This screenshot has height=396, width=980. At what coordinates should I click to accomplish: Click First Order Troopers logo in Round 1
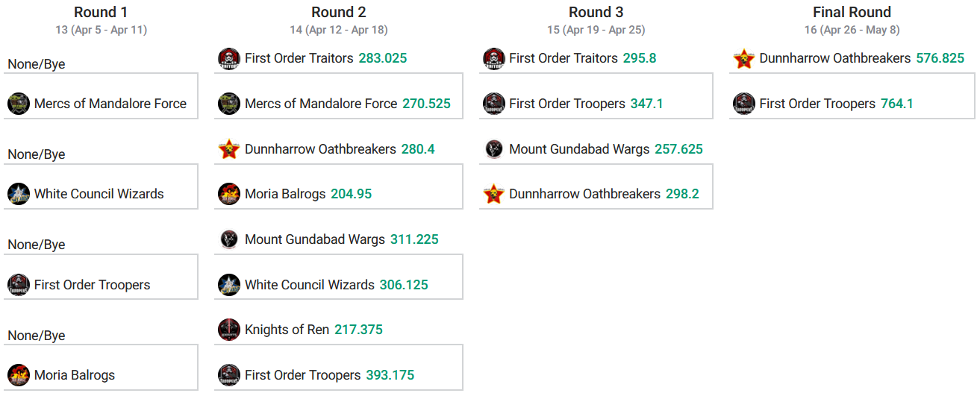[x=19, y=285]
